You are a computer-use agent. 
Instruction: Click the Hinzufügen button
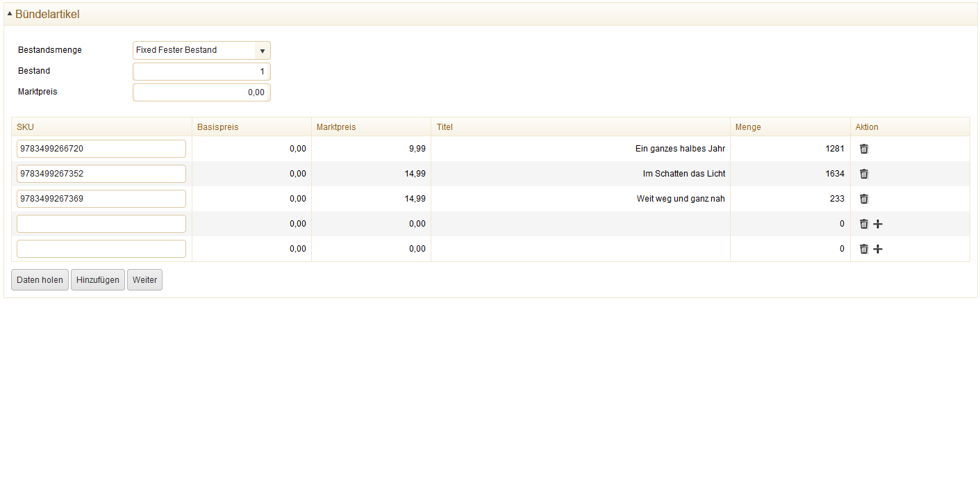98,280
